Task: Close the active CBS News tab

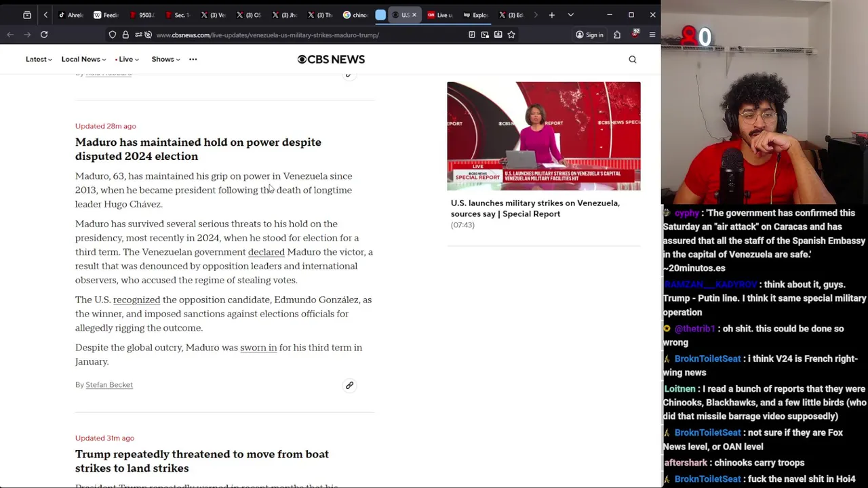Action: click(x=414, y=15)
